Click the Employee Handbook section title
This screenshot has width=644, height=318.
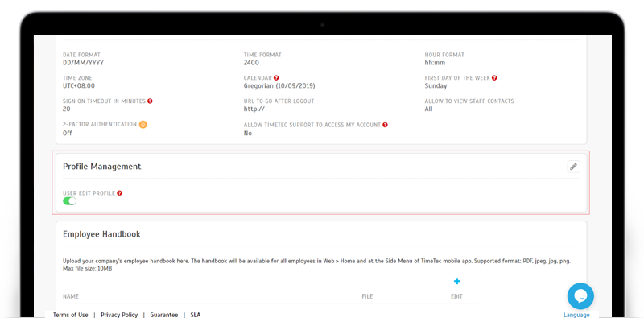(x=101, y=234)
